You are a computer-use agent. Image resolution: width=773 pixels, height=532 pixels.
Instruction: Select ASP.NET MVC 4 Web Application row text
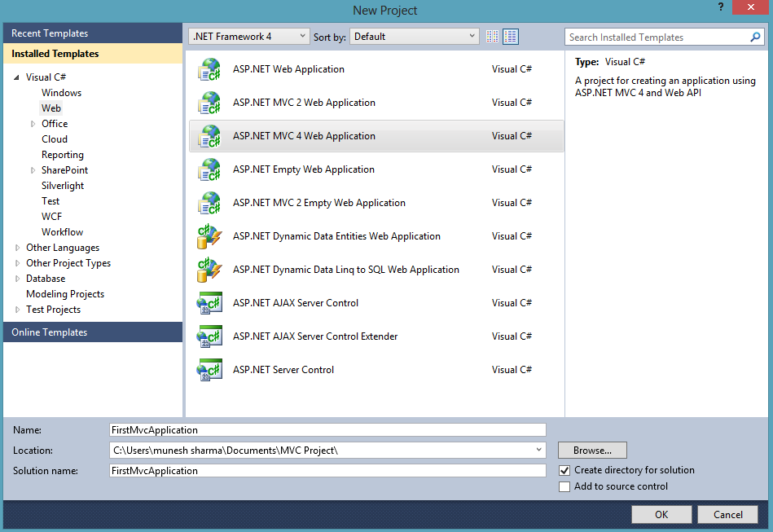(x=304, y=136)
